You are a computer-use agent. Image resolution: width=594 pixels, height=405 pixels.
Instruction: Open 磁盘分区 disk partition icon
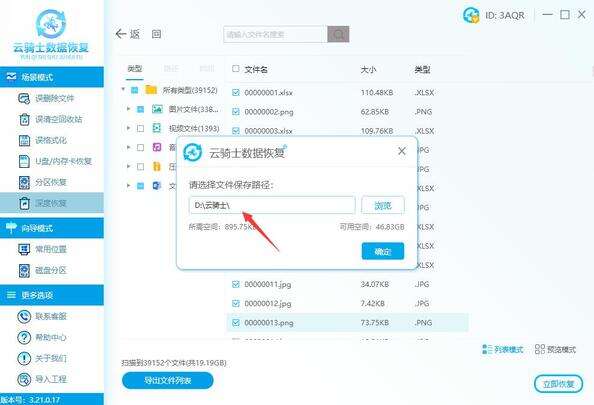point(24,271)
